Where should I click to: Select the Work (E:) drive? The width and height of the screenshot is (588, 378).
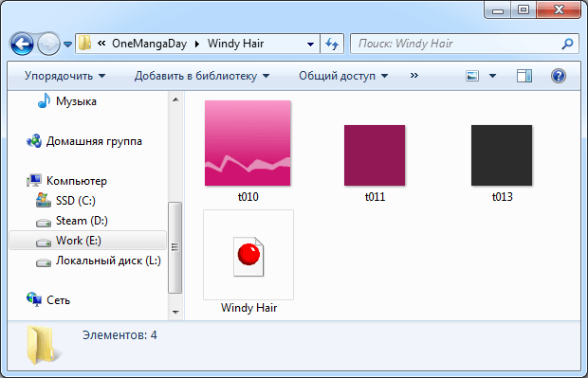87,241
